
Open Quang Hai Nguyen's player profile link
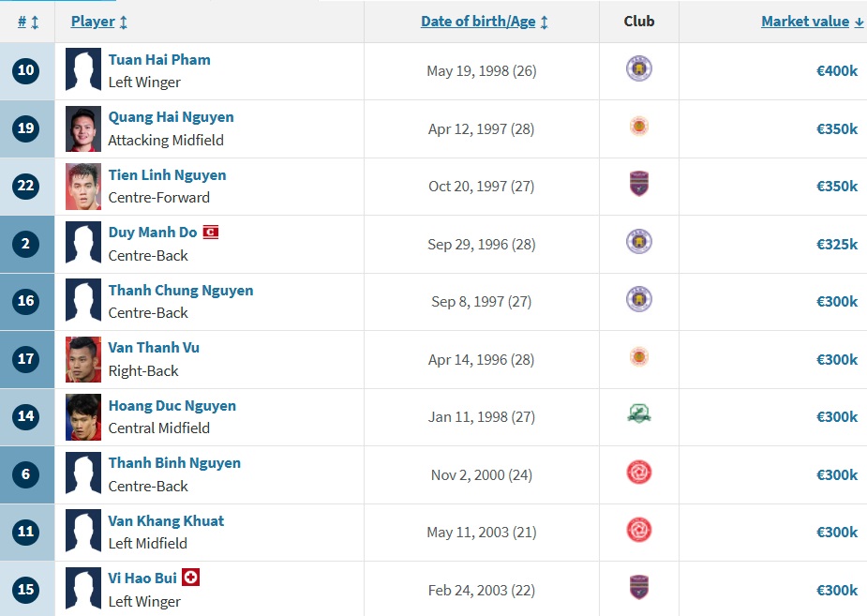(x=171, y=117)
